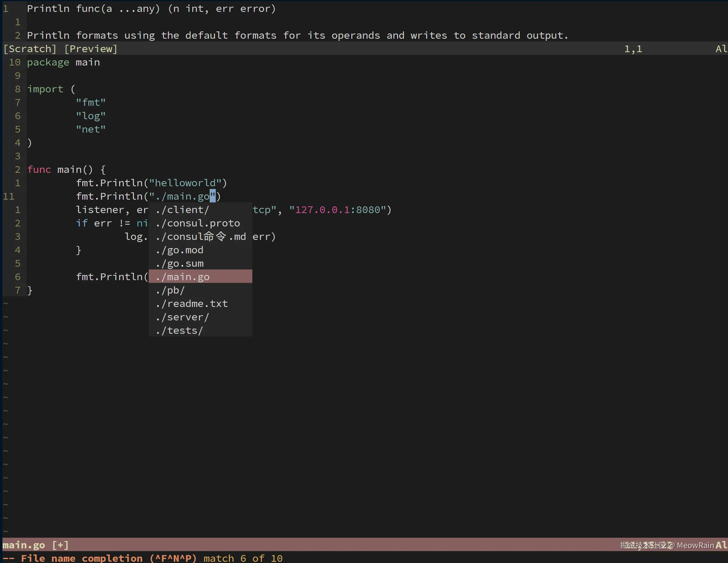Choose ./go.sum in popup menu
Screen dimensions: 728x563
180,263
